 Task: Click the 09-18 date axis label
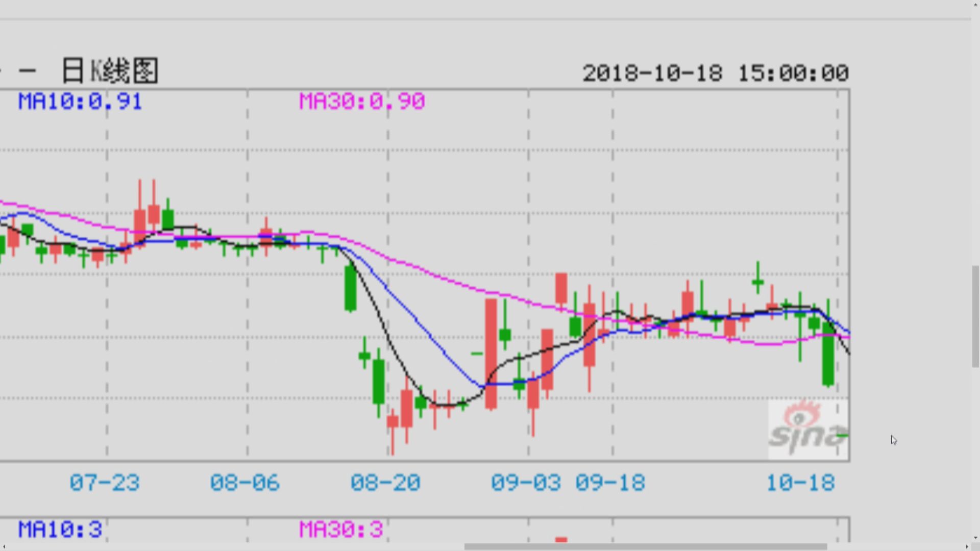610,483
